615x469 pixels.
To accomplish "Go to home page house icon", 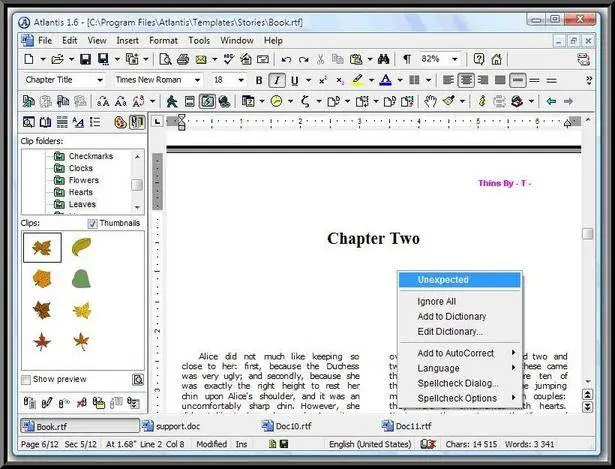I will [x=497, y=59].
